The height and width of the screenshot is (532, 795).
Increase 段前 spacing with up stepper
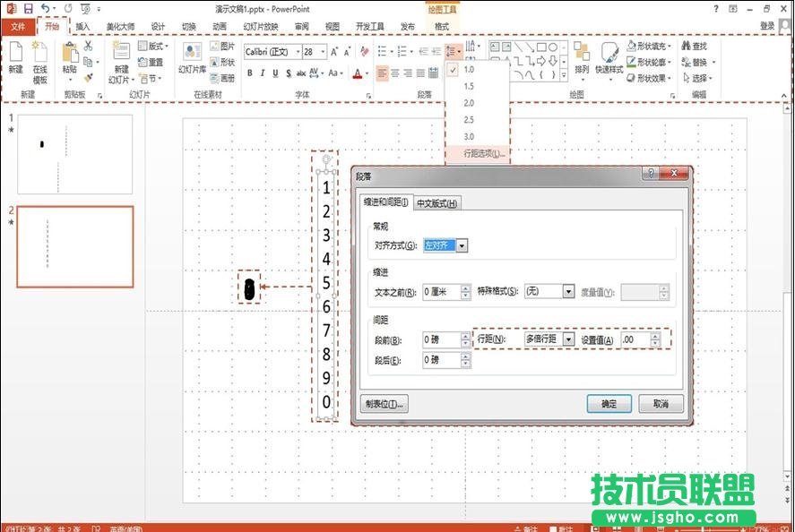coord(464,333)
